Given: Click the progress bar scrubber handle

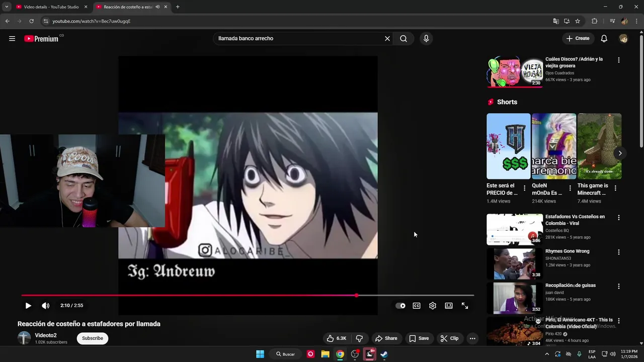Looking at the screenshot, I should click(356, 296).
